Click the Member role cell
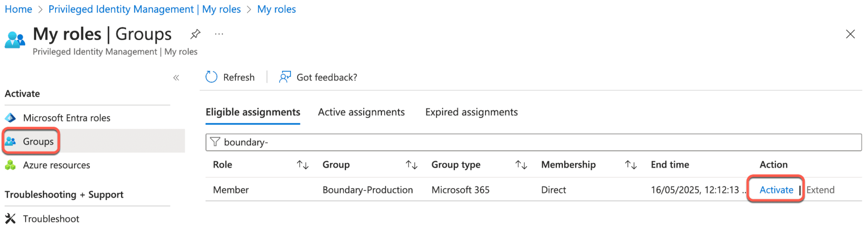This screenshot has width=868, height=243. [231, 190]
